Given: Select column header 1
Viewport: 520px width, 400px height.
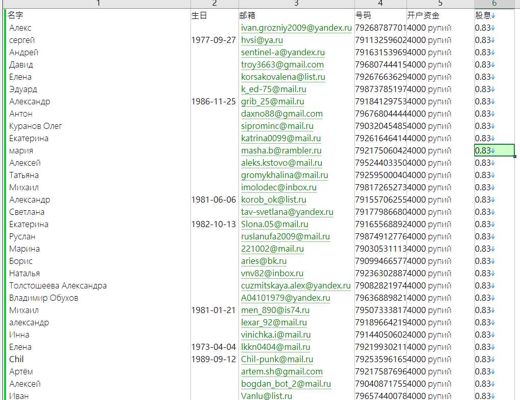Looking at the screenshot, I should (98, 4).
